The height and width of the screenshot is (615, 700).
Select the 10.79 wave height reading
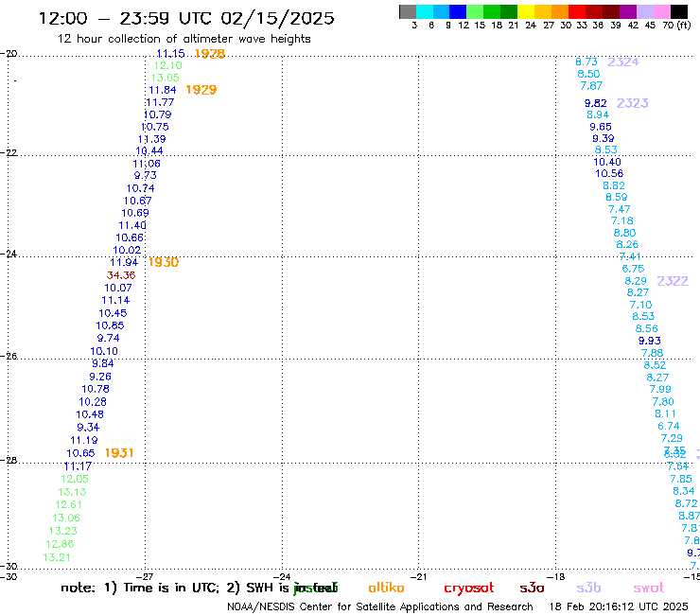coord(157,114)
